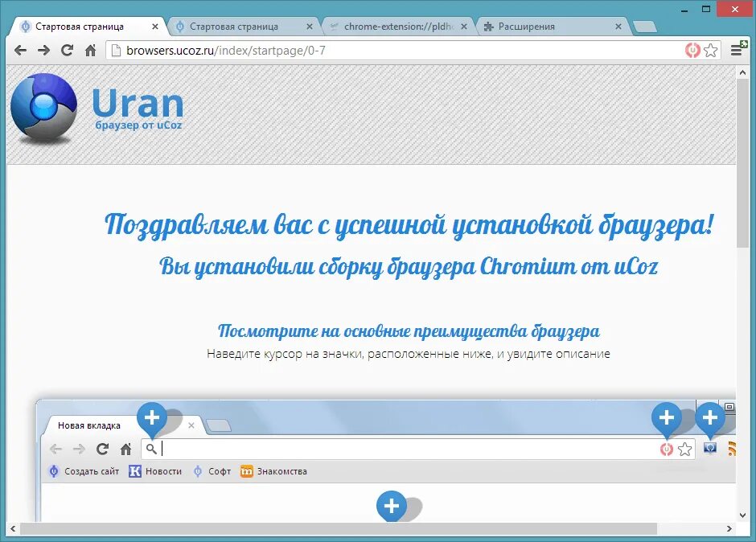This screenshot has width=756, height=542.
Task: Click the vertical scrollbar thumb
Action: click(742, 163)
